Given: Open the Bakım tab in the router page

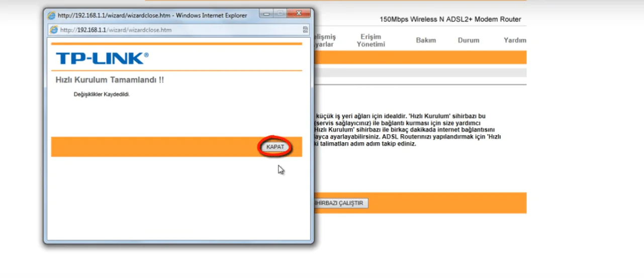Looking at the screenshot, I should (426, 40).
